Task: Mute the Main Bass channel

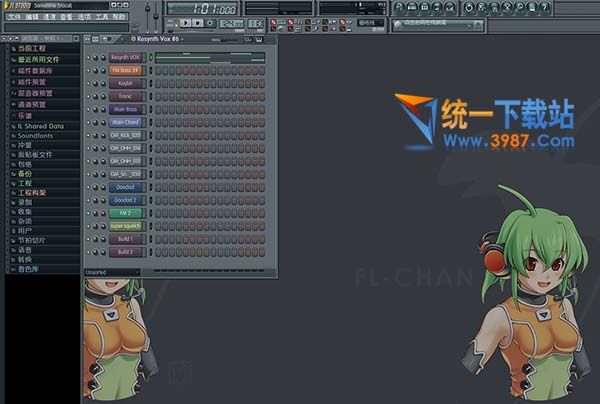Action: tap(88, 109)
